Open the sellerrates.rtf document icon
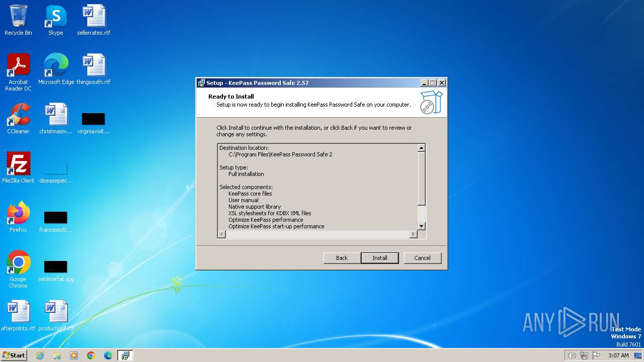Viewport: 644px width, 362px height. pyautogui.click(x=94, y=20)
